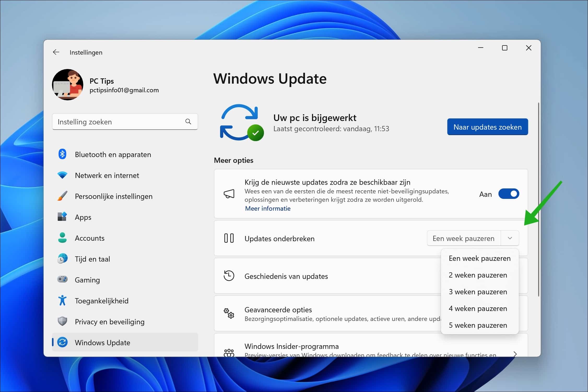The width and height of the screenshot is (588, 392).
Task: Click the Toegankelijkheid accessibility figure icon
Action: point(62,301)
